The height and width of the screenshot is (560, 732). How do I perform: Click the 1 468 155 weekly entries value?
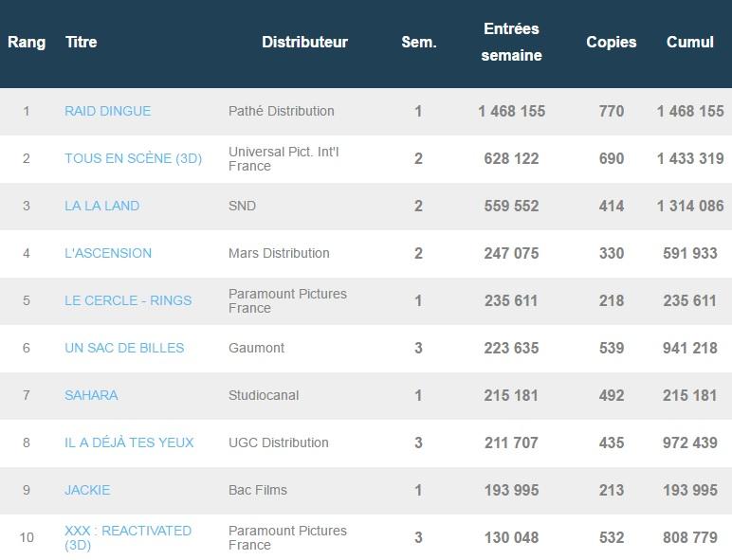tap(511, 111)
